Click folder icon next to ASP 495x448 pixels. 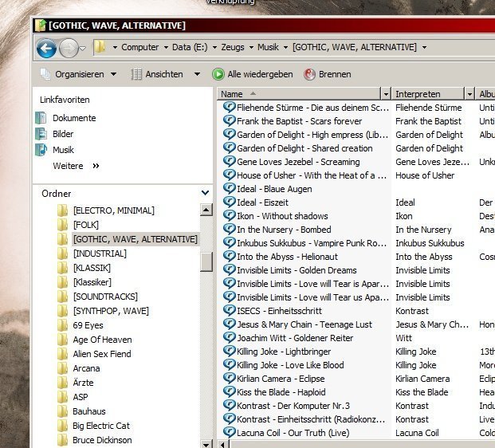click(x=62, y=397)
